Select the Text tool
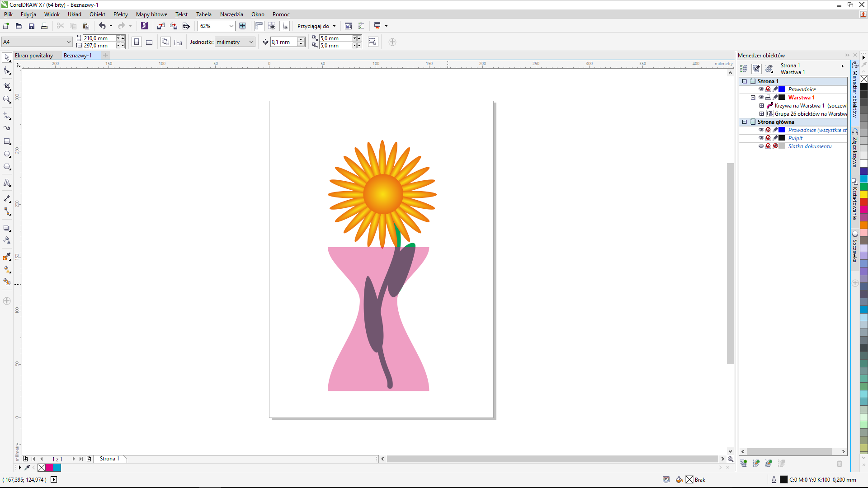 coord(7,183)
